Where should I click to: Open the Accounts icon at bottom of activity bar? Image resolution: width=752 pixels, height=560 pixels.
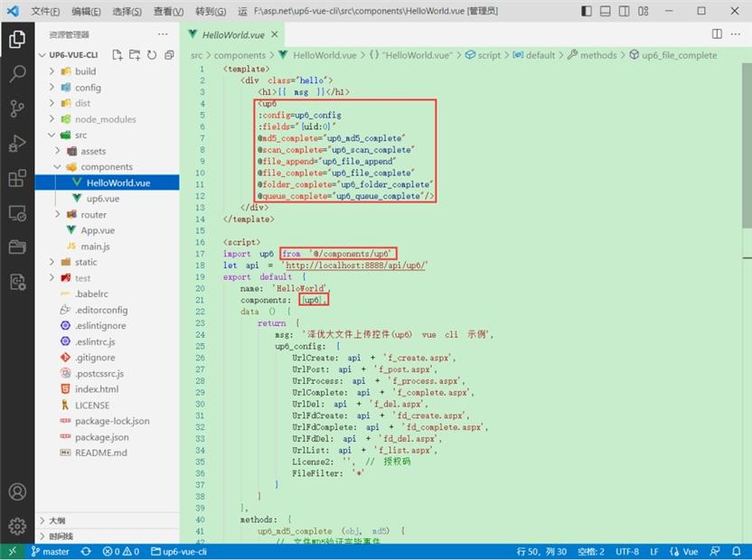tap(18, 492)
